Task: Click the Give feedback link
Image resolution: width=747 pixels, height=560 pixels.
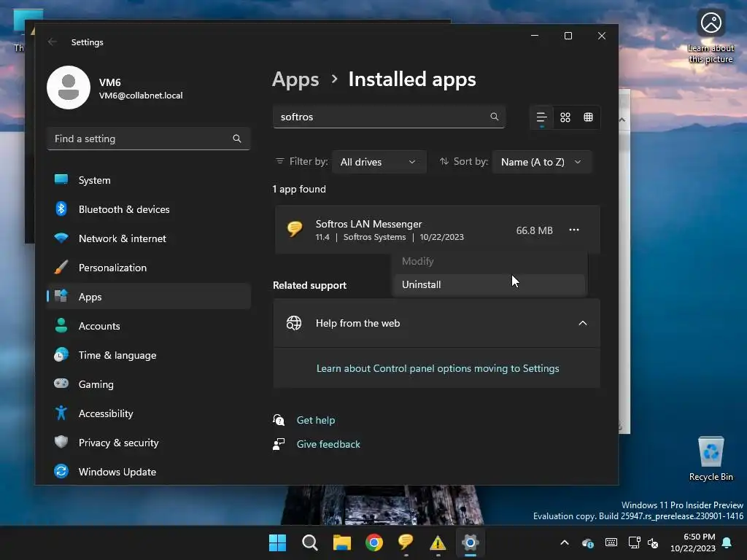Action: point(328,444)
